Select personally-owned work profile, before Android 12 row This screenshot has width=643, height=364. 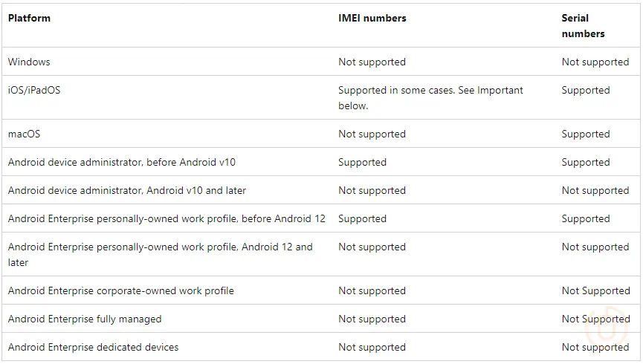(167, 218)
